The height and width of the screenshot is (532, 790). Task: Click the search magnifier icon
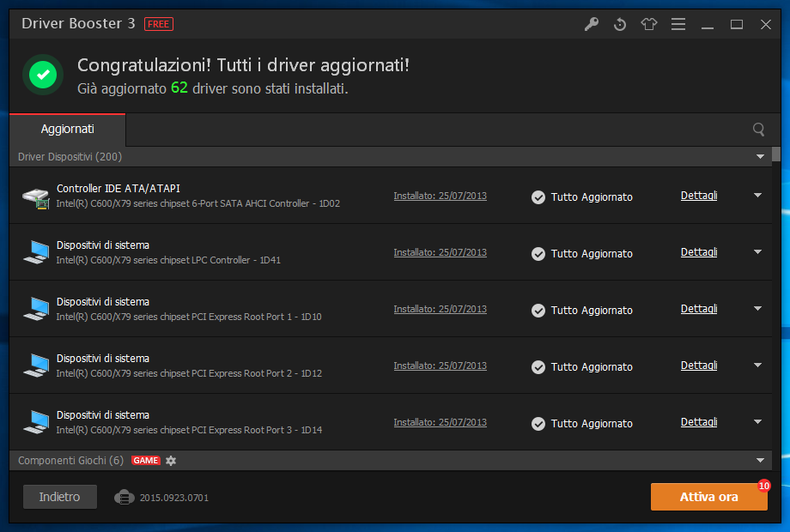(x=759, y=130)
